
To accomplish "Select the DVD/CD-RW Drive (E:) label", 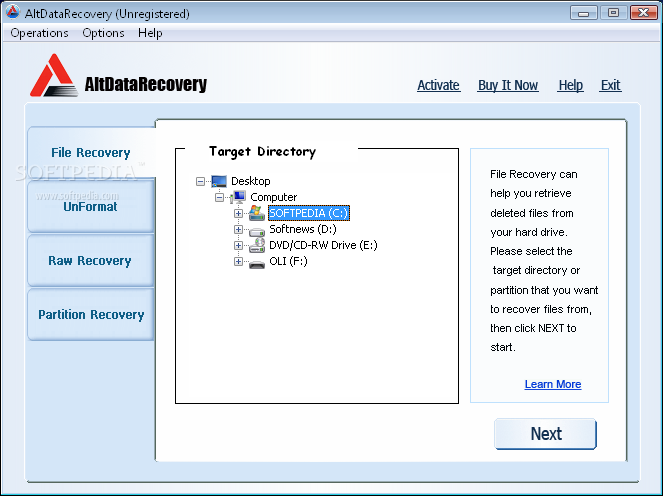I will coord(323,245).
